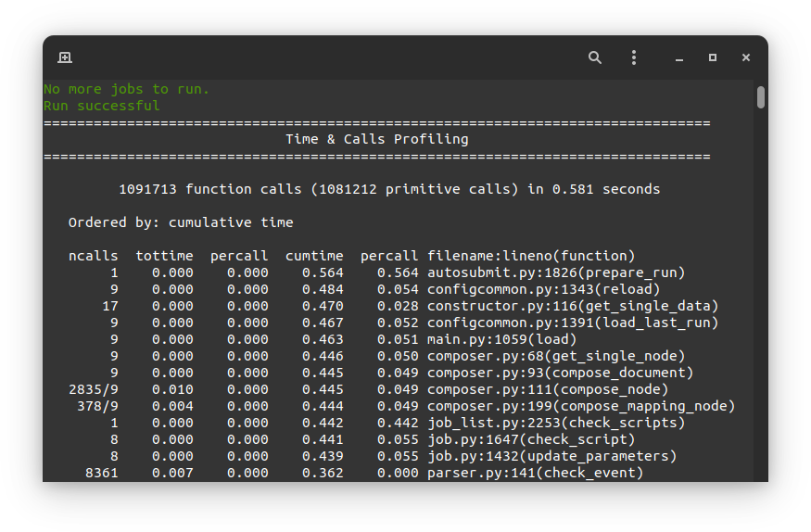Click ncalls value '378/9'
Viewport: 811px width, 532px height.
tap(97, 406)
